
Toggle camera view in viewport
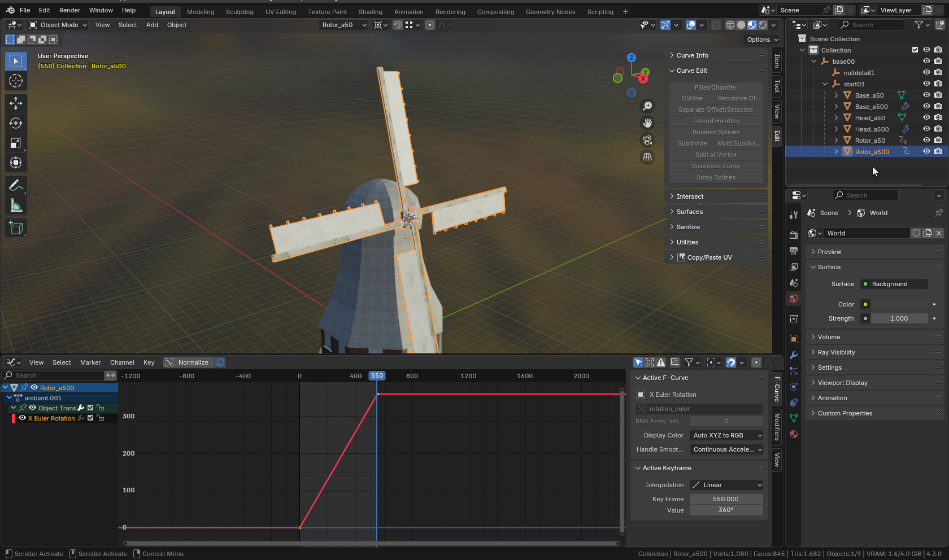(x=647, y=140)
